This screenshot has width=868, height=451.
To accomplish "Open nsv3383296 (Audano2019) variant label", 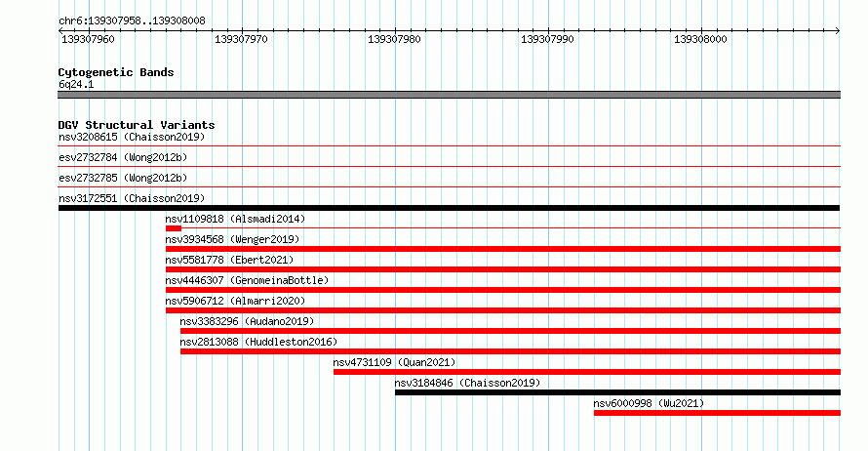I will pos(247,321).
